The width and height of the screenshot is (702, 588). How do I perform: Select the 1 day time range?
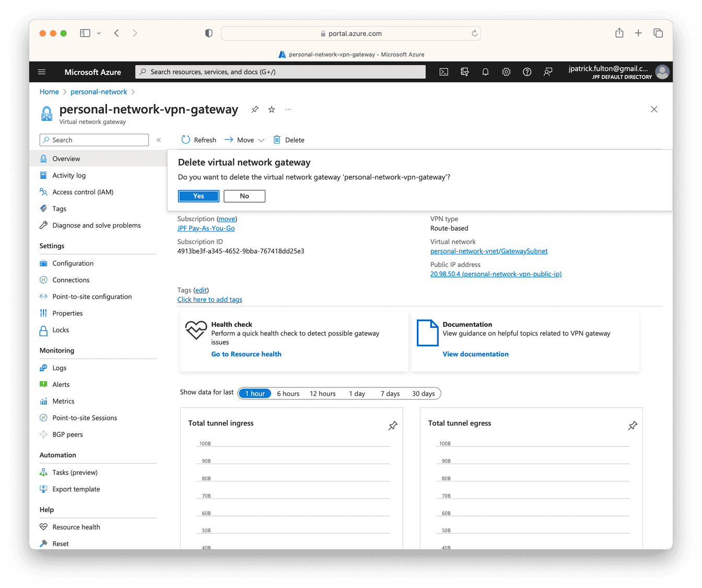357,394
